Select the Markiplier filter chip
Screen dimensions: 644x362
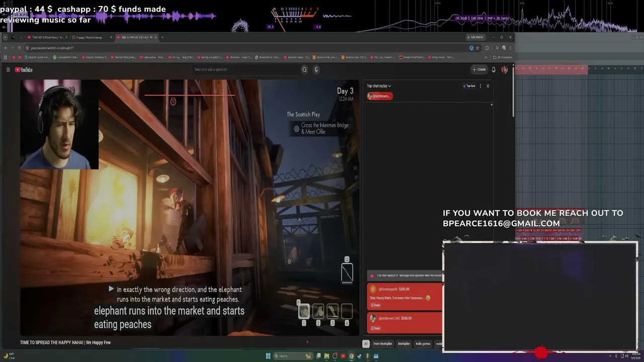404,344
